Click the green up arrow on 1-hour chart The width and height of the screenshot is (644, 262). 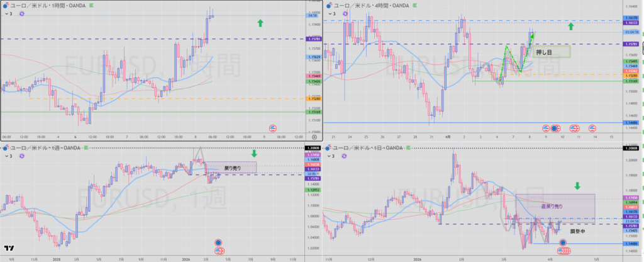[259, 23]
